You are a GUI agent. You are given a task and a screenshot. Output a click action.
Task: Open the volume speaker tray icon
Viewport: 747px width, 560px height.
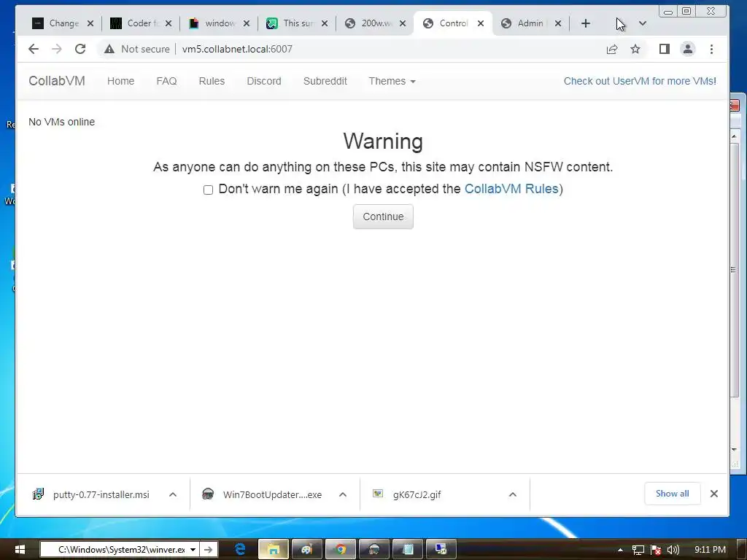click(x=673, y=550)
